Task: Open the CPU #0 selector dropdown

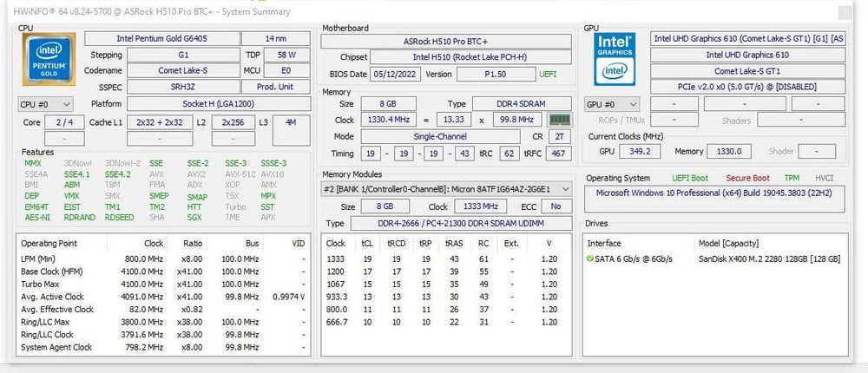Action: point(45,104)
